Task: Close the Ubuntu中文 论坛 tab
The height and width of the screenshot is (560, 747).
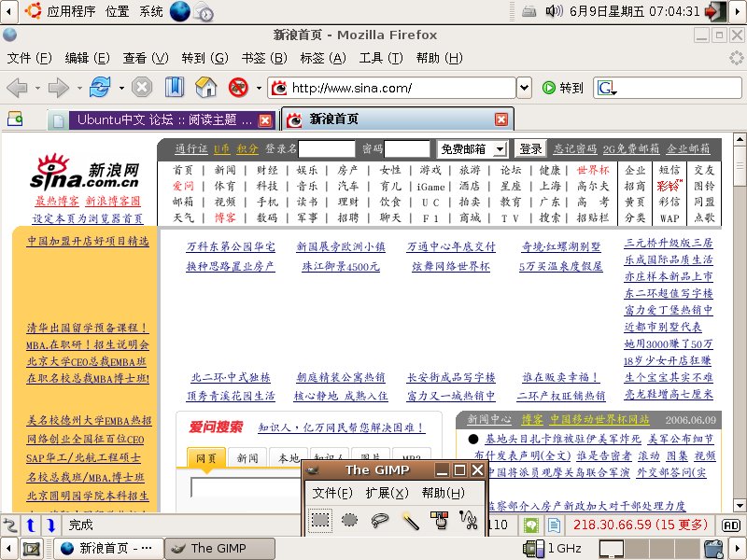Action: tap(265, 120)
